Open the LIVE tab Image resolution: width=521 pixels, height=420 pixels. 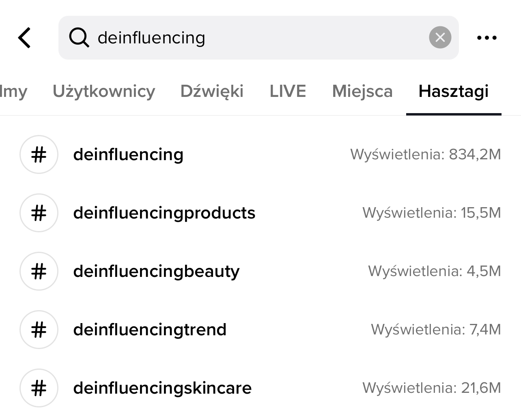pos(288,91)
